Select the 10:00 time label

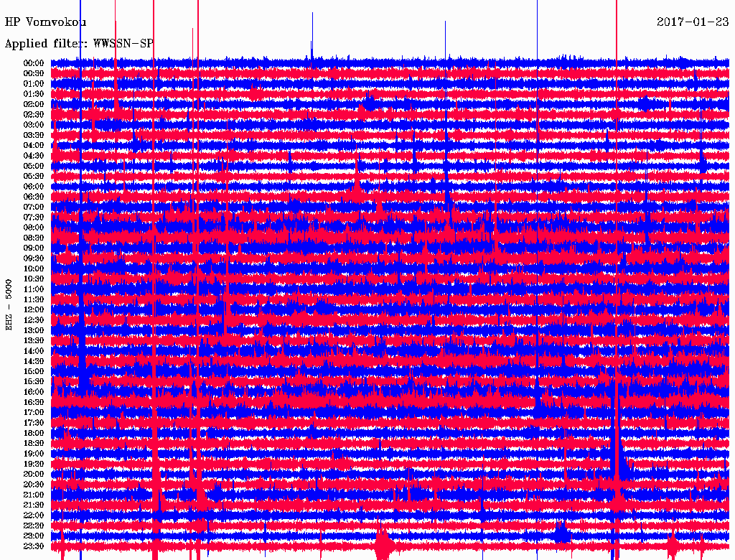click(34, 269)
